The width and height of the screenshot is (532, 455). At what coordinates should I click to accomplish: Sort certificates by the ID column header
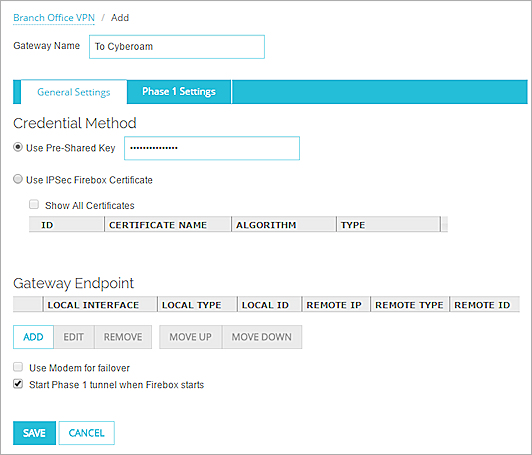(x=66, y=225)
